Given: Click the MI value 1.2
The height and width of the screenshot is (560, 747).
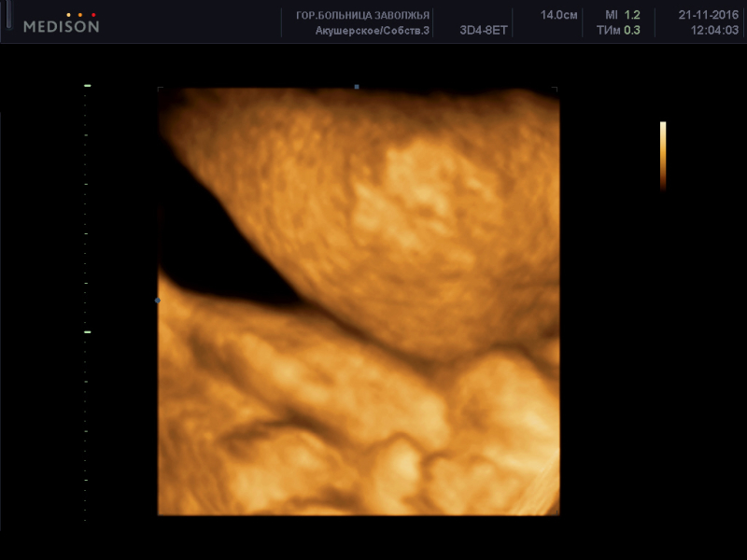Looking at the screenshot, I should 632,15.
